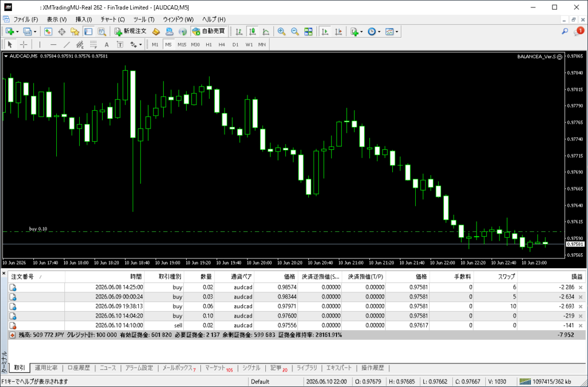
Task: Open the search magnifier icon at top right
Action: [x=565, y=32]
